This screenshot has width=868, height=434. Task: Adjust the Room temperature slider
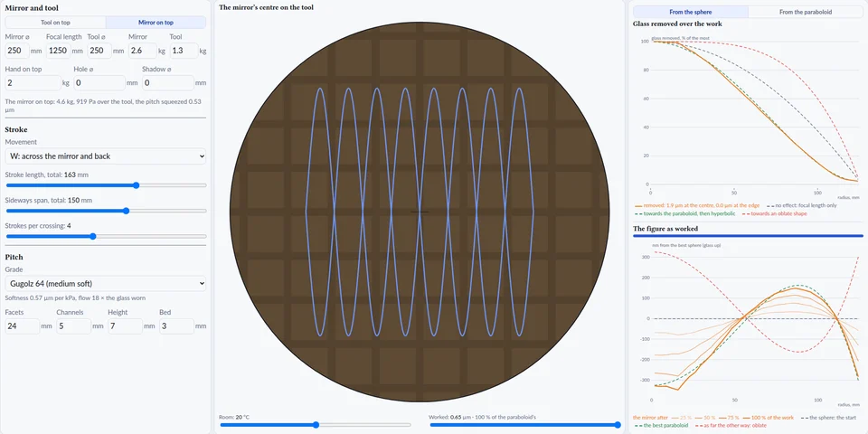(x=316, y=425)
